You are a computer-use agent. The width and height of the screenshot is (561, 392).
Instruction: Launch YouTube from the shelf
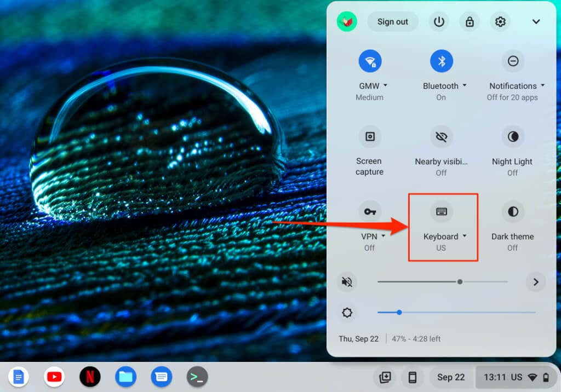(x=54, y=377)
